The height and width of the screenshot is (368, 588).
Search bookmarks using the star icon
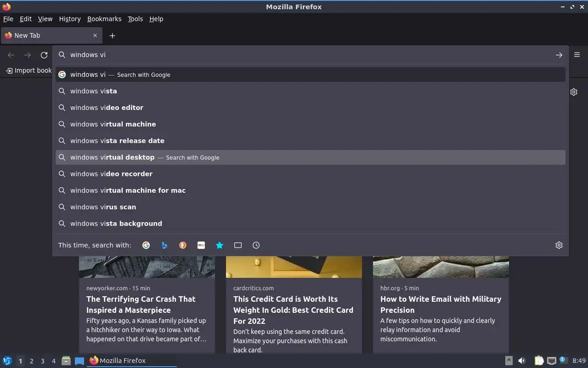pos(220,245)
